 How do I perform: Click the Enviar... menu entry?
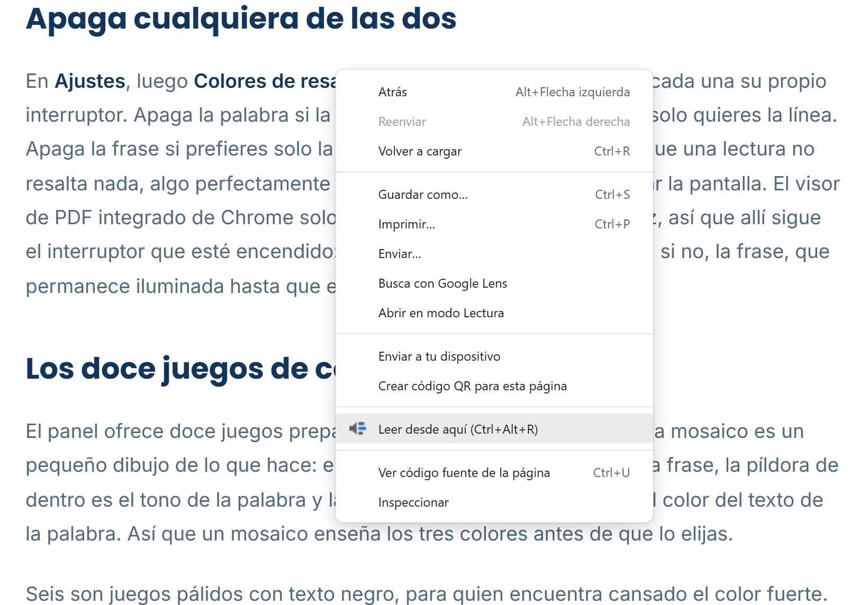click(494, 254)
